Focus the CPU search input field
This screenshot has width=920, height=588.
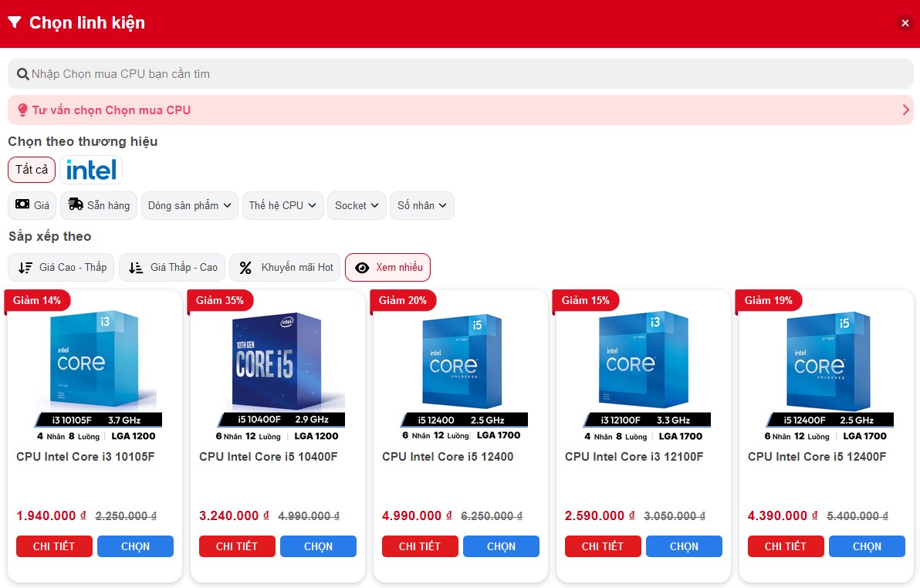tap(461, 74)
